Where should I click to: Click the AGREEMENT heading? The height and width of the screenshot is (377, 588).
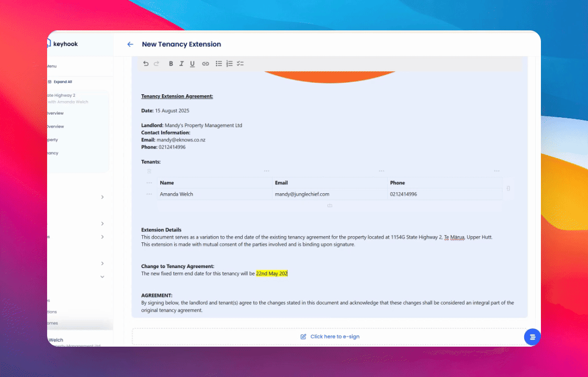pos(157,295)
